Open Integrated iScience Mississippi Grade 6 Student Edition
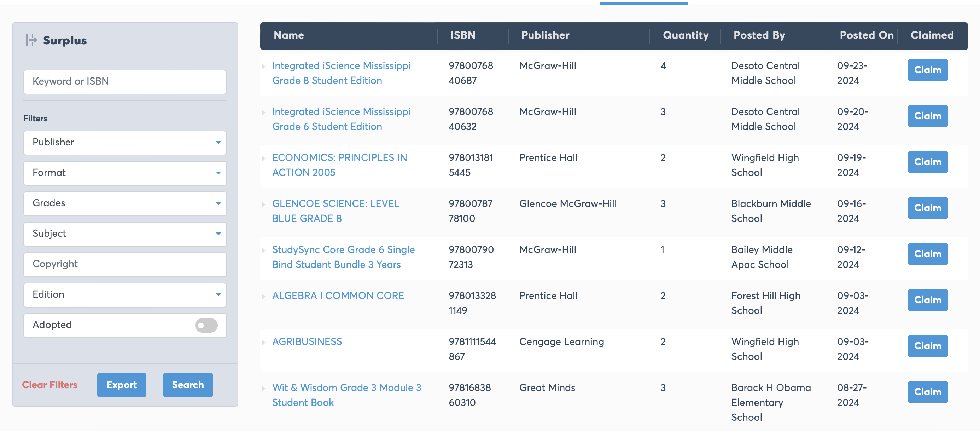This screenshot has height=431, width=980. click(x=341, y=119)
